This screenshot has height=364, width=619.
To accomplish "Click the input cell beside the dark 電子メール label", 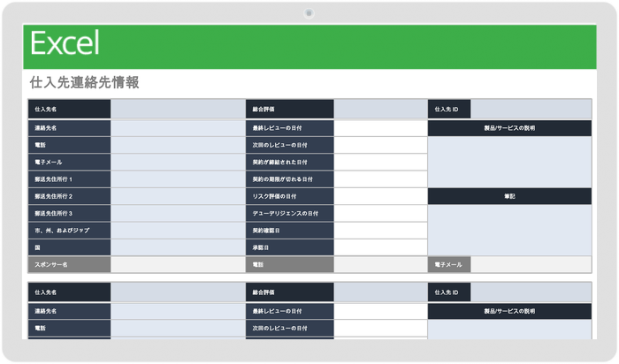I will [x=178, y=162].
